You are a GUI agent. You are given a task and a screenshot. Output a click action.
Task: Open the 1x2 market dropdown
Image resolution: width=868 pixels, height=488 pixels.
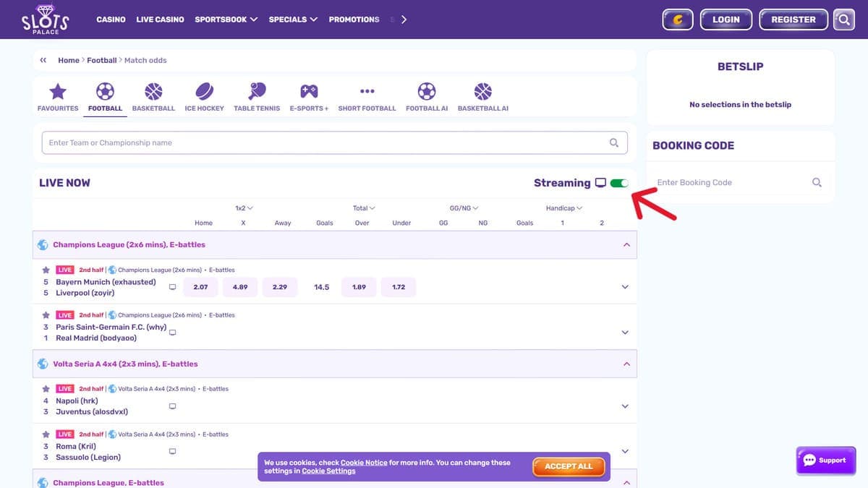tap(244, 208)
